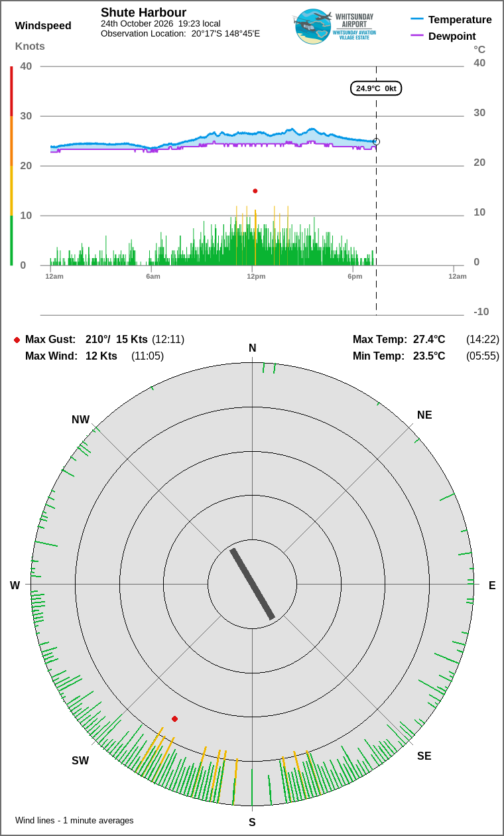Click the Shute Harbour title
This screenshot has height=836, width=504.
(143, 12)
